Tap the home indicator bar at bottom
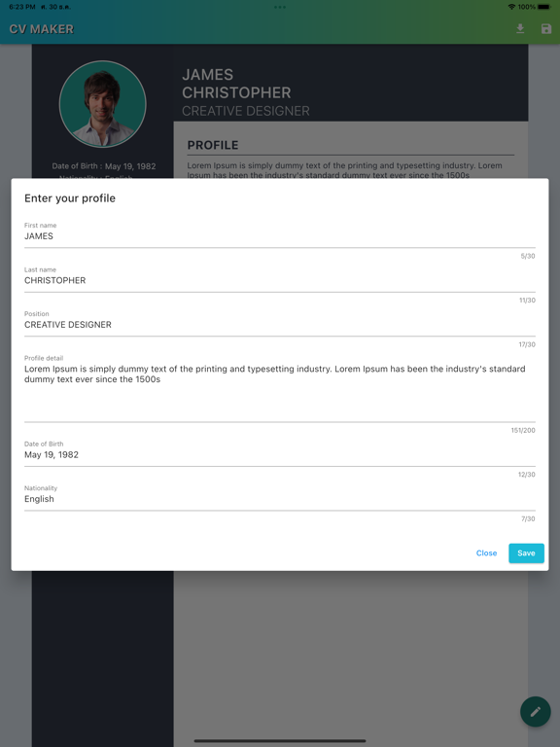This screenshot has width=560, height=747. [280, 741]
